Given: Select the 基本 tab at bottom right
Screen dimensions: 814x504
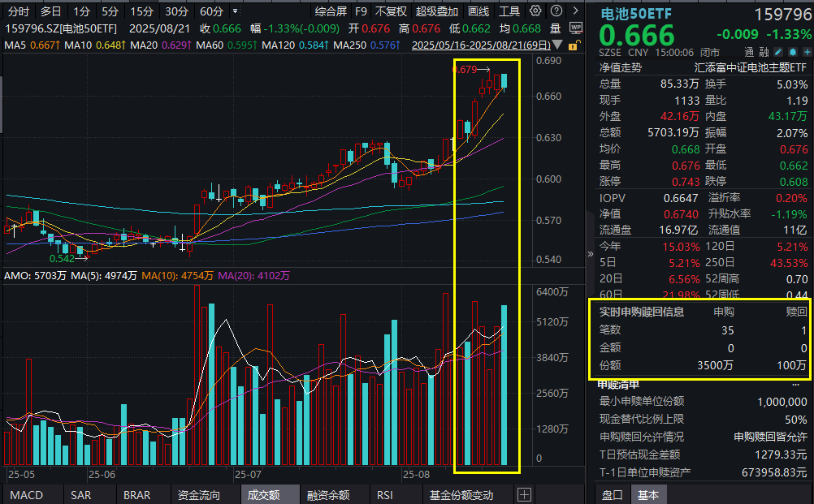Looking at the screenshot, I should click(x=649, y=493).
